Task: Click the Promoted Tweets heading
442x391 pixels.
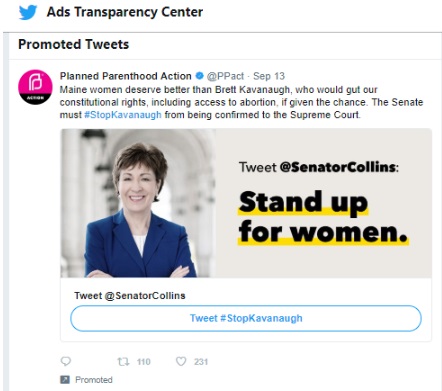Action: [x=74, y=44]
